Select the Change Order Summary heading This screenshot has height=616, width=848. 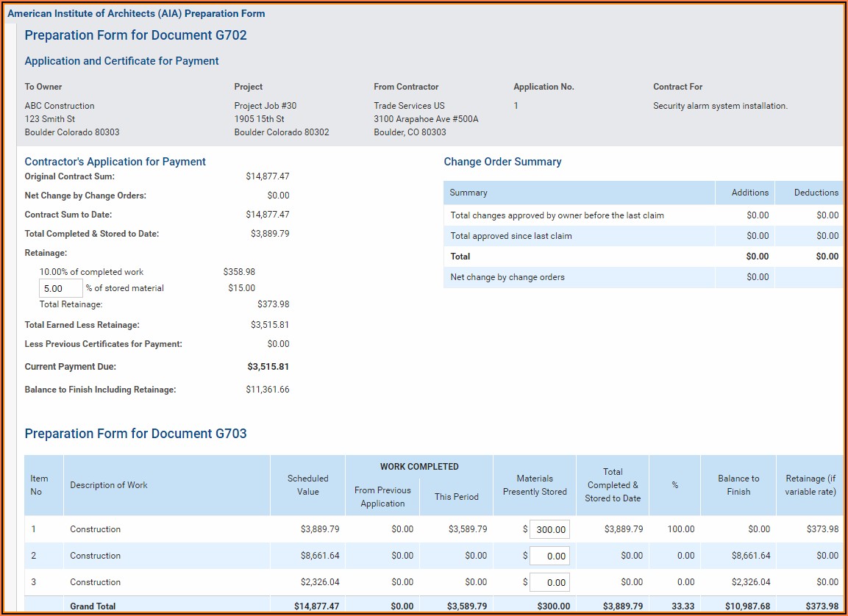pyautogui.click(x=502, y=162)
